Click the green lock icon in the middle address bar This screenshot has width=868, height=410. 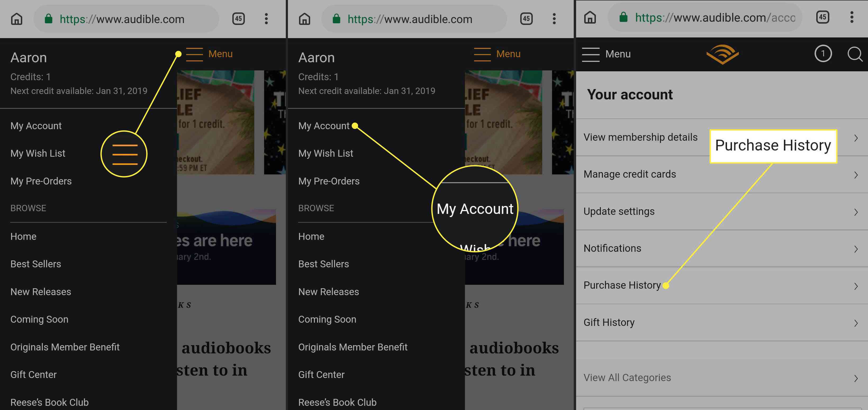[336, 19]
